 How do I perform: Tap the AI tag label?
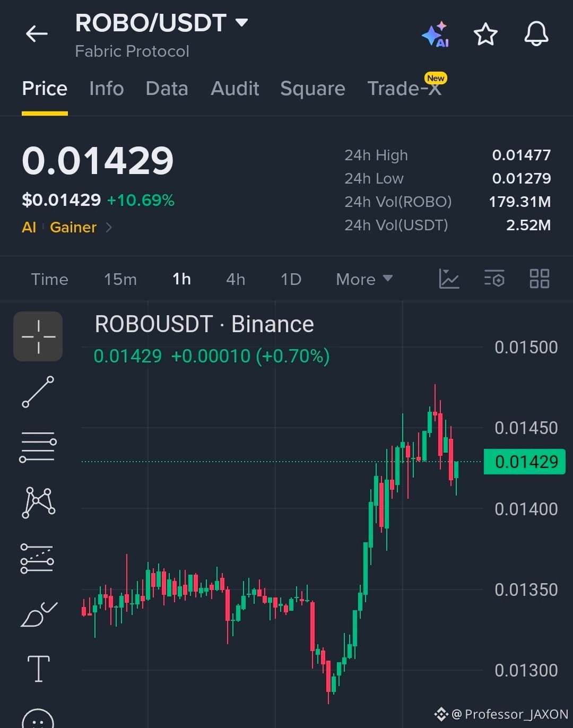29,228
